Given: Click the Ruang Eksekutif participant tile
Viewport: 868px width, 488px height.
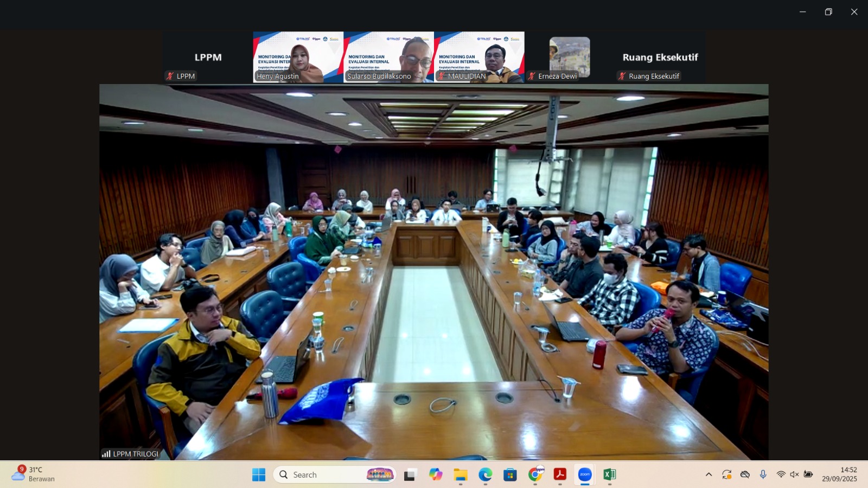Looking at the screenshot, I should [660, 57].
